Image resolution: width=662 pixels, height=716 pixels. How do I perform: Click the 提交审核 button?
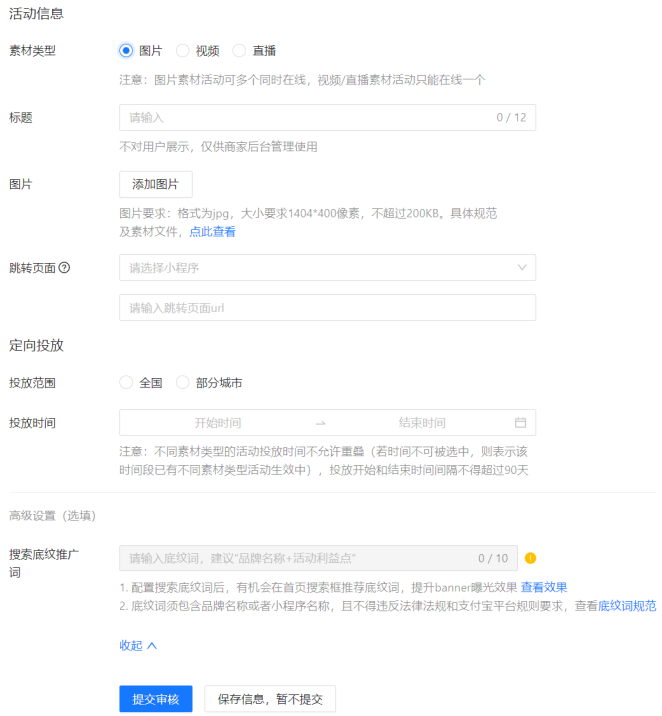point(156,699)
